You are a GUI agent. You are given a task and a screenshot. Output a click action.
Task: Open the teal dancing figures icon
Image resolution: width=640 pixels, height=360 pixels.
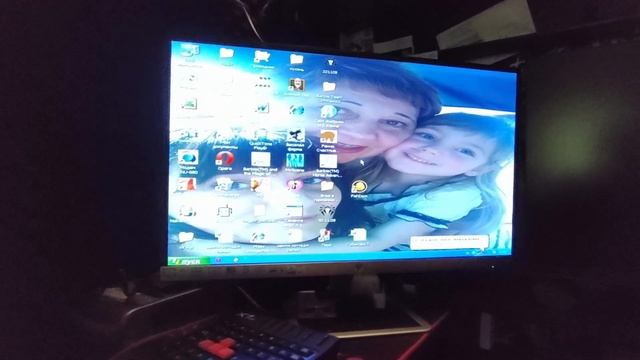294,160
